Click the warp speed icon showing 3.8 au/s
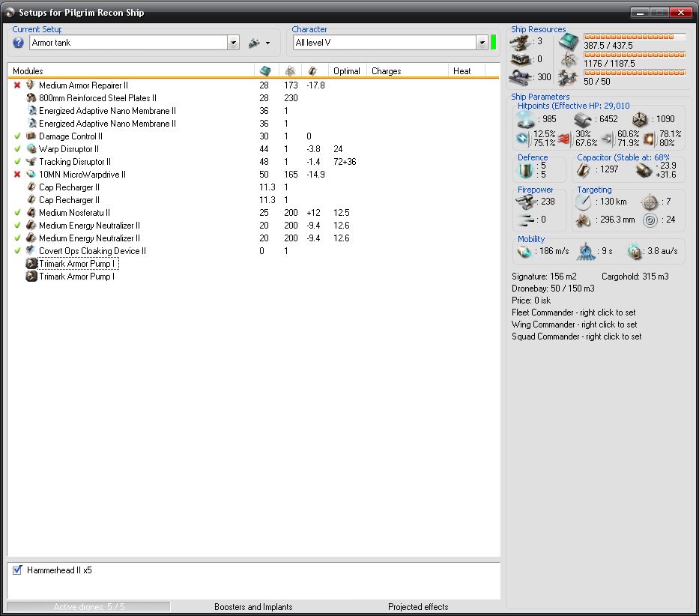The width and height of the screenshot is (699, 616). [x=635, y=252]
